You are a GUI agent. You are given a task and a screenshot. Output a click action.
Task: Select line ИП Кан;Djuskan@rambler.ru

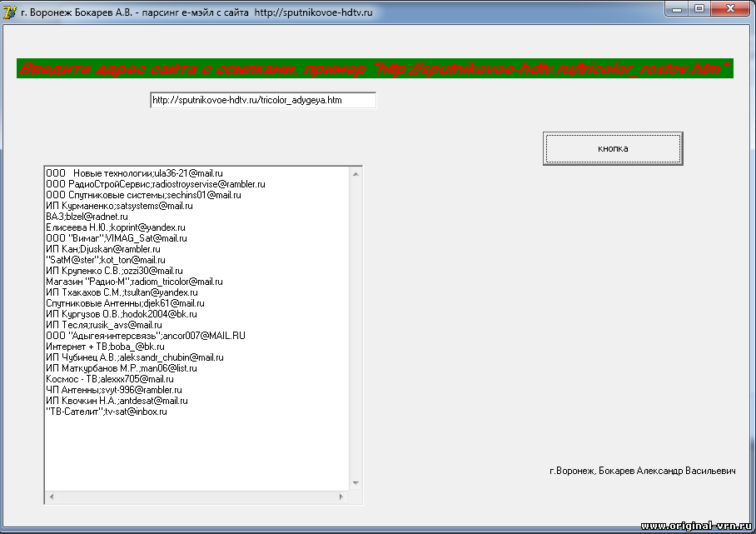click(x=102, y=249)
